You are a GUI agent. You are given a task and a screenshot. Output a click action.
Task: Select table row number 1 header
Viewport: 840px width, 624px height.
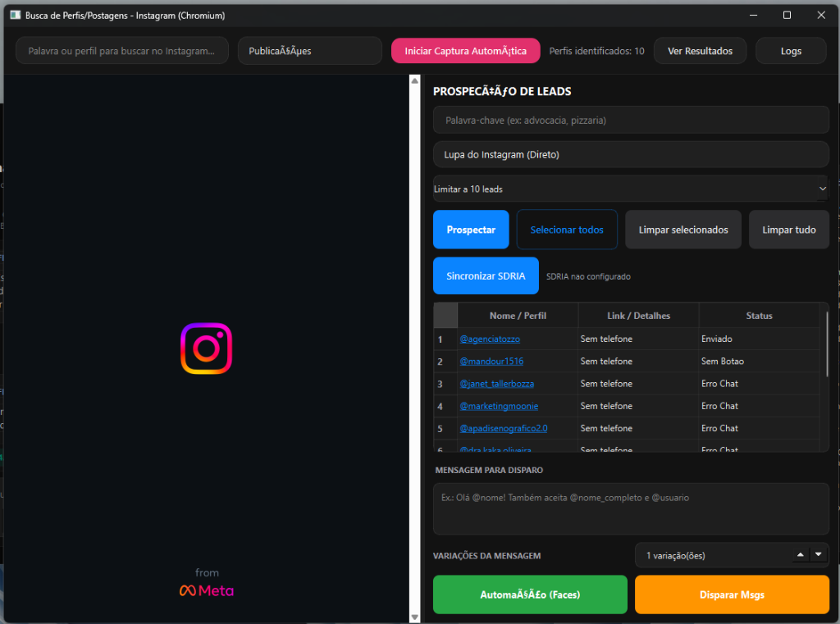pos(445,339)
